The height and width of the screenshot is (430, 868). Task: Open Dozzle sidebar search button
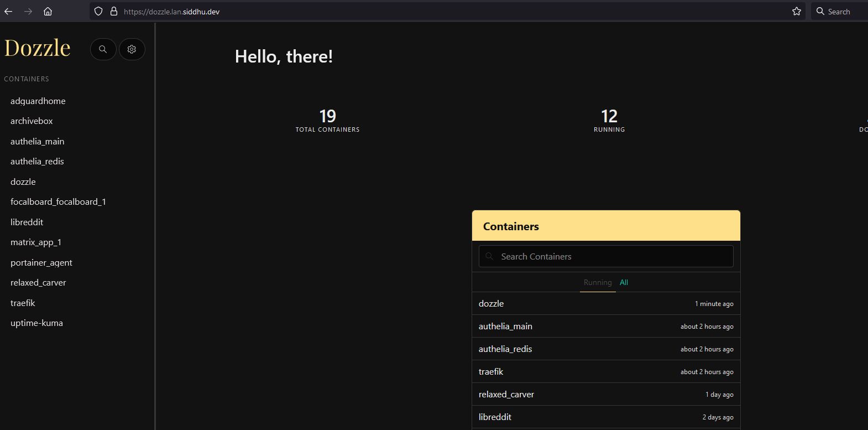coord(103,49)
